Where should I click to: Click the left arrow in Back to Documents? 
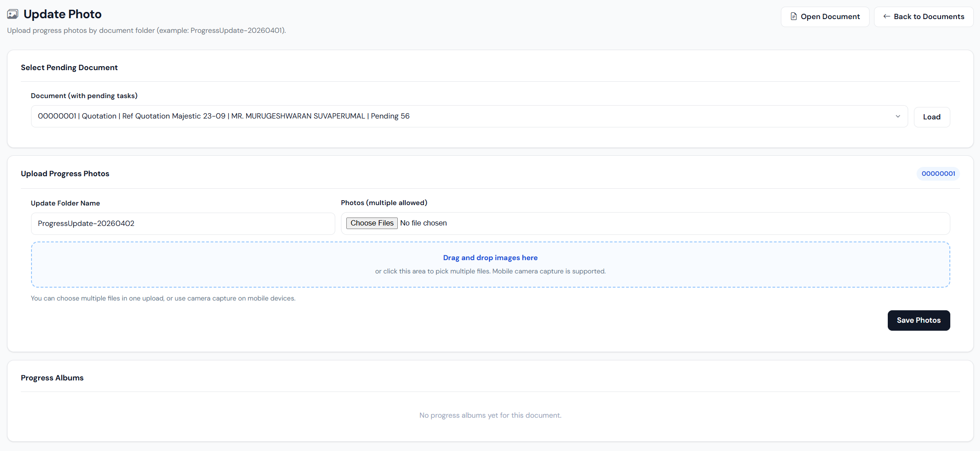(x=887, y=16)
